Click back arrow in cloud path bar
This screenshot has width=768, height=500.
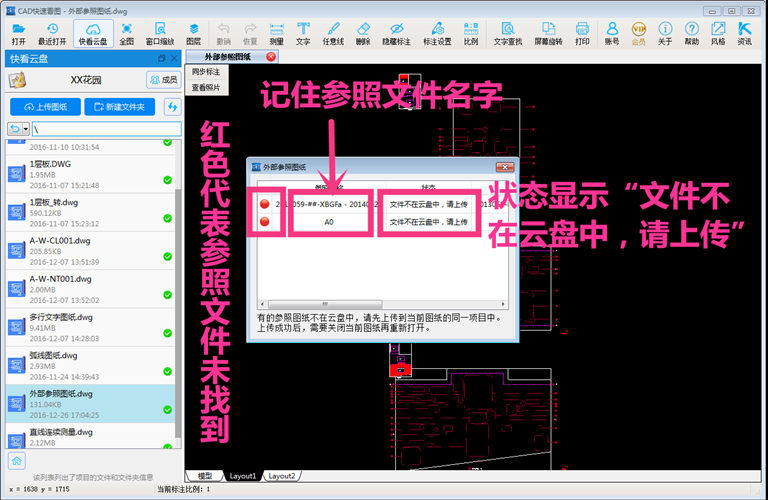pyautogui.click(x=15, y=129)
